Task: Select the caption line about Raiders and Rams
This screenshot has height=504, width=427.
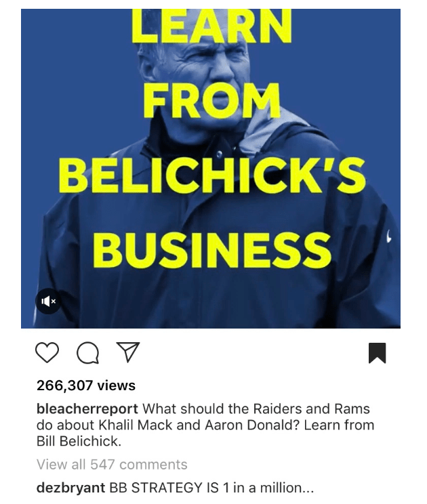Action: [x=203, y=409]
